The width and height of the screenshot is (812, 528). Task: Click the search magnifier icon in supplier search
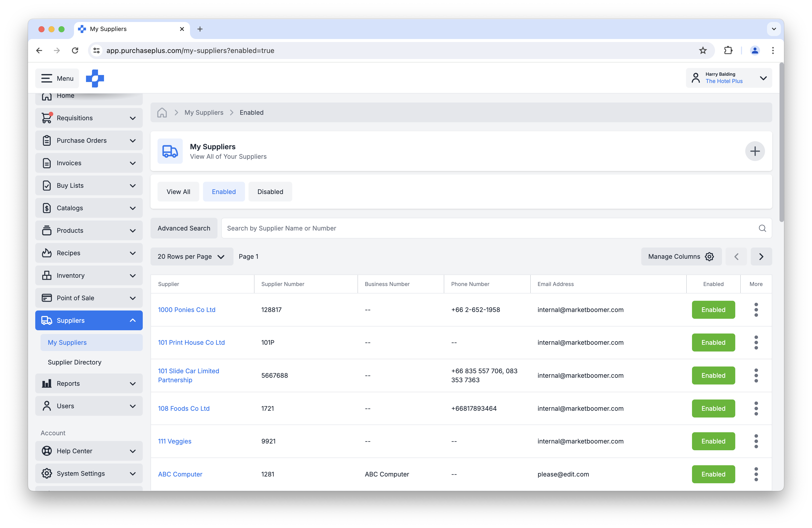click(x=762, y=228)
